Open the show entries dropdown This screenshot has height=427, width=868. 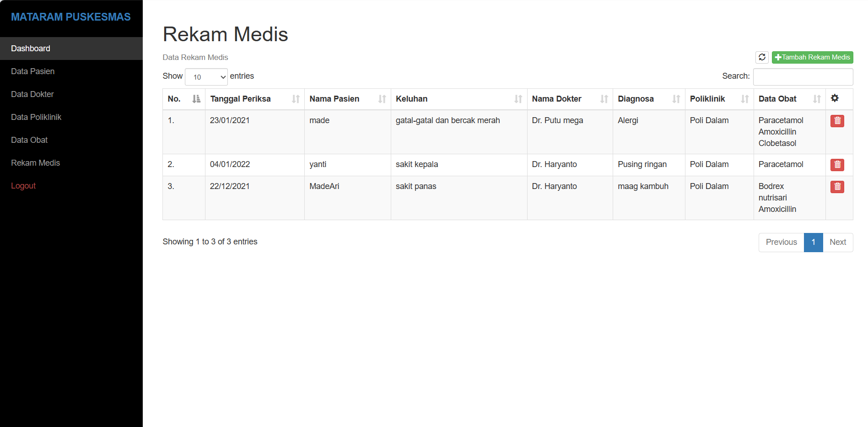coord(206,77)
